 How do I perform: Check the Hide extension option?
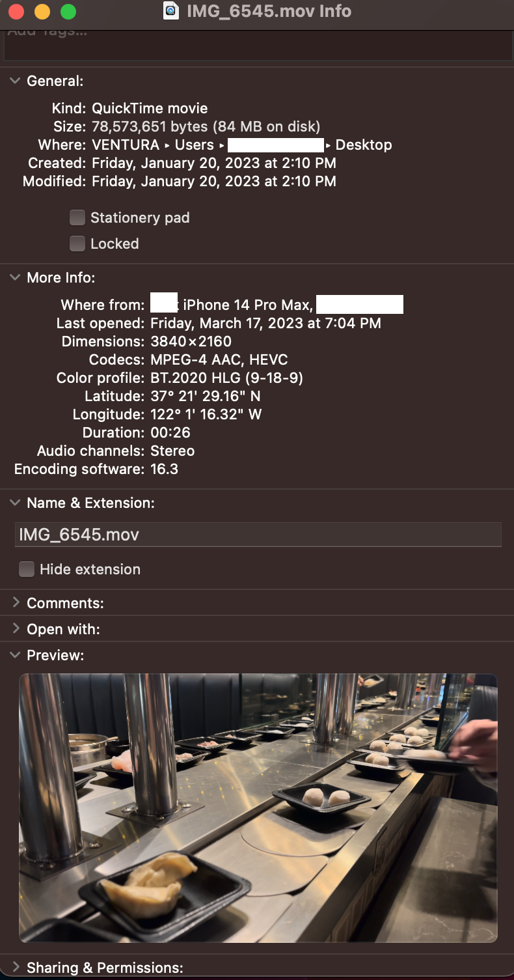coord(27,569)
